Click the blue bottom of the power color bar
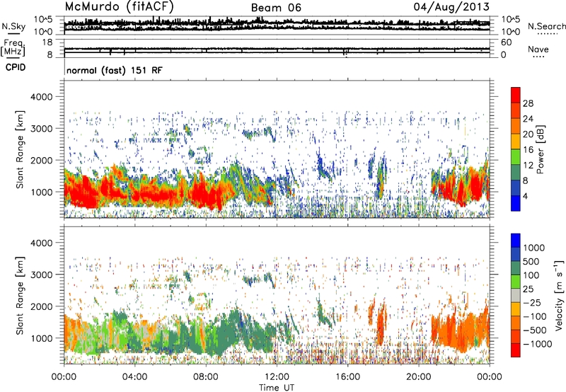The image size is (566, 392). pyautogui.click(x=516, y=203)
